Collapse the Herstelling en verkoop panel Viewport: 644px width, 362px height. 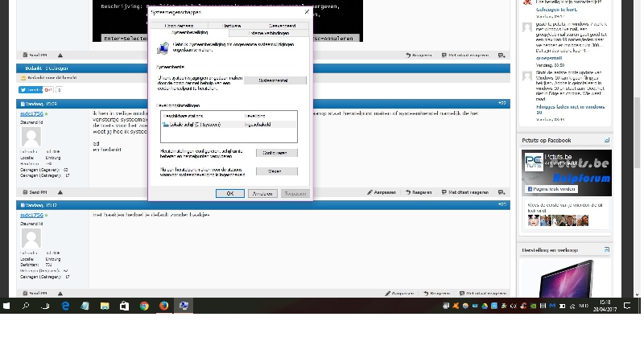[x=607, y=249]
